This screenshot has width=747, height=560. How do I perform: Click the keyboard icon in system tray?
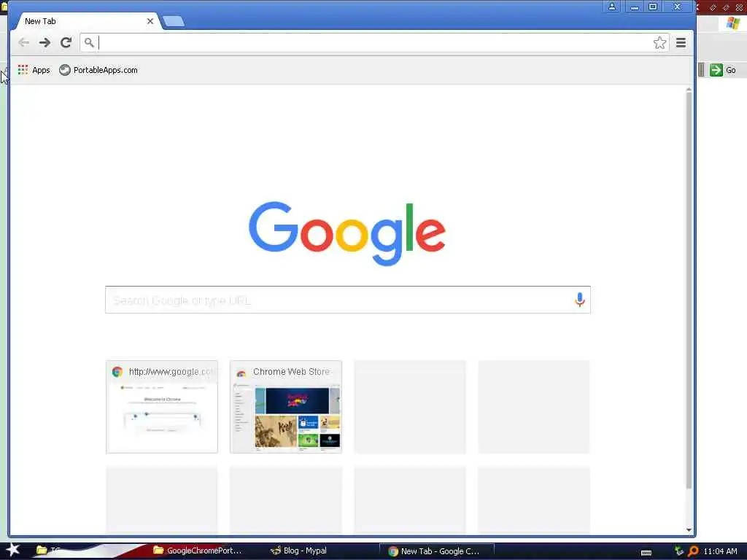pos(646,553)
